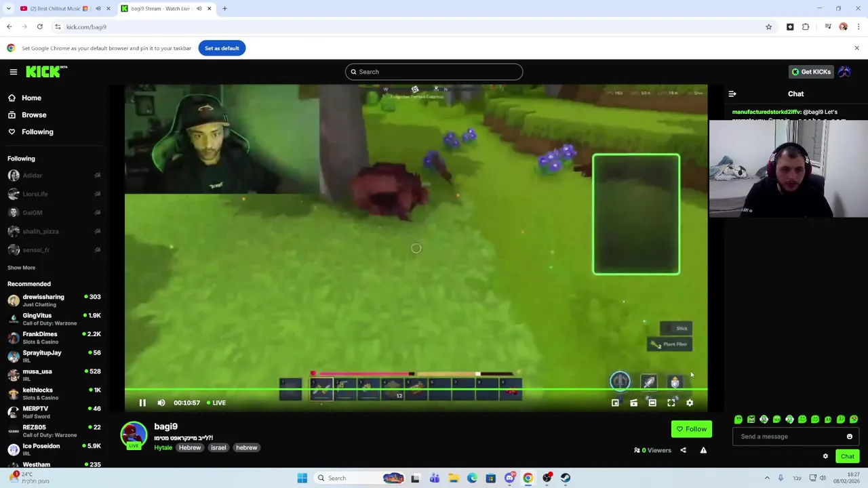Viewport: 868px width, 488px height.
Task: Report the stream with warning icon
Action: click(703, 450)
